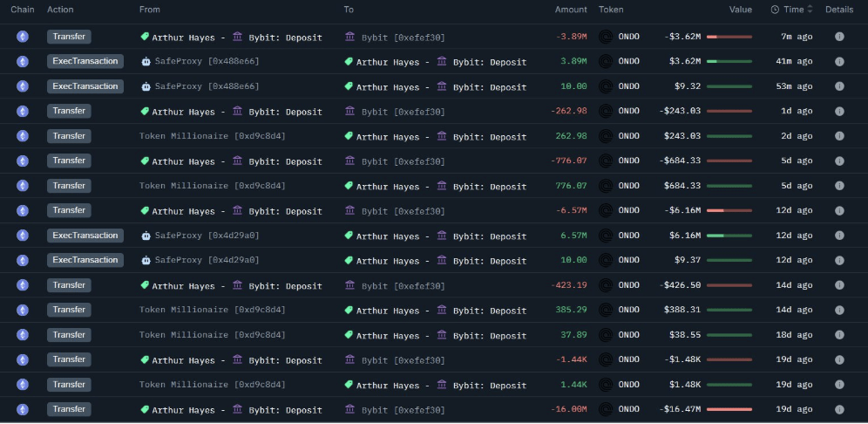Click the Ethereum chain icon in the 1d ago row
Image resolution: width=868 pixels, height=424 pixels.
pos(23,112)
